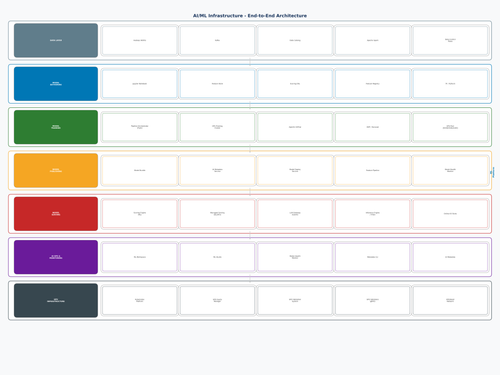This screenshot has width=500, height=375.
Task: Click the fifth card in the bright blue row
Action: click(450, 84)
